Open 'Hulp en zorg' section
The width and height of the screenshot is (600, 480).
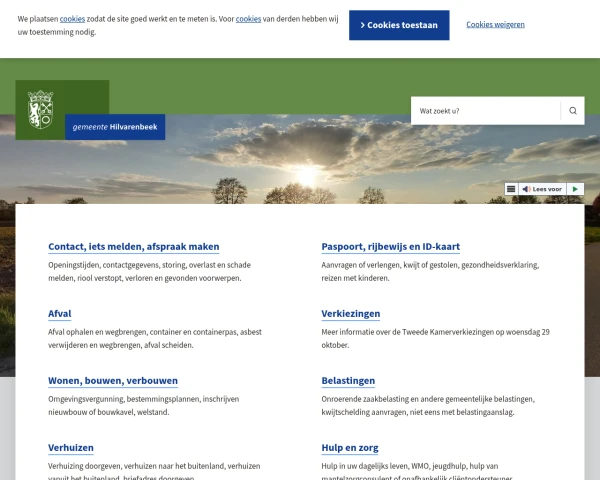pos(350,447)
